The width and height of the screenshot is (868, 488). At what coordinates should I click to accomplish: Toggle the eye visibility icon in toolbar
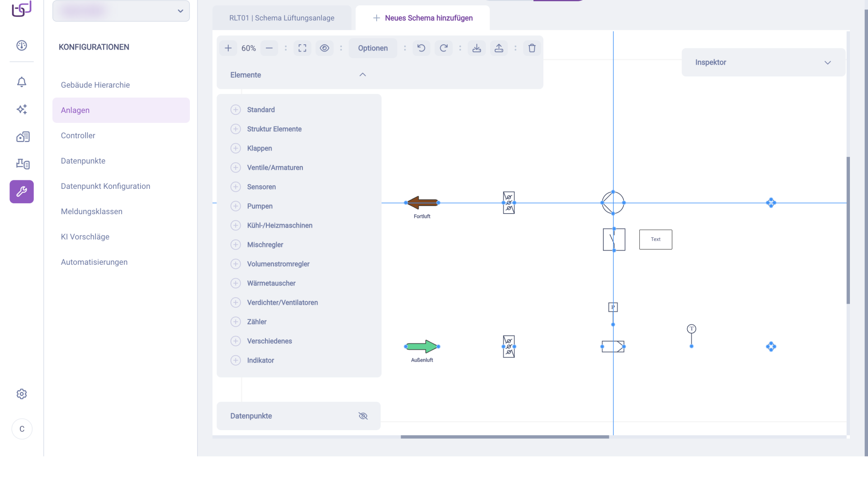coord(324,48)
